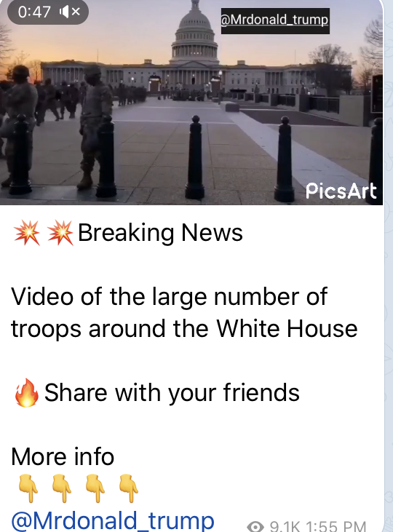Click the fourth pointing-down hand emoji
Screen dimensions: 393x532
(x=129, y=488)
